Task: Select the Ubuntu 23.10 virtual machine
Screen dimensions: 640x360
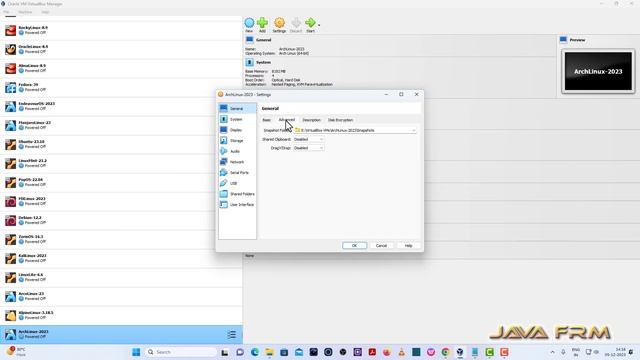Action: (x=121, y=144)
